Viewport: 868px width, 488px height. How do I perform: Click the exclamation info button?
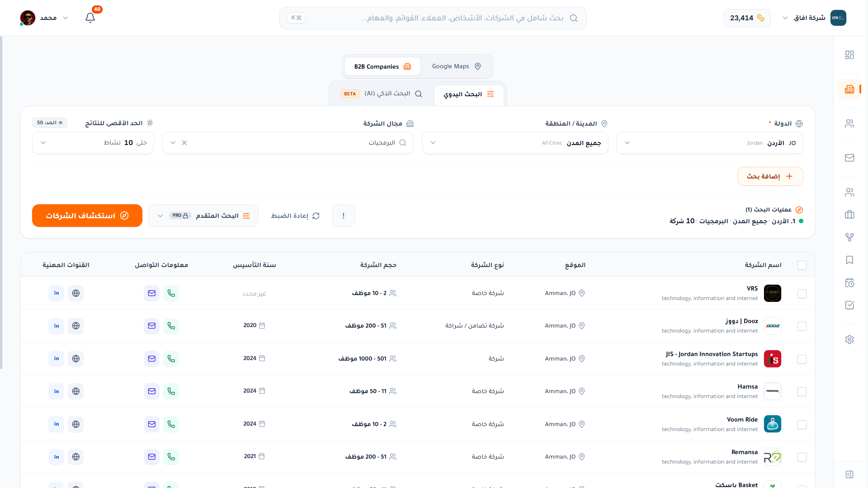point(344,216)
